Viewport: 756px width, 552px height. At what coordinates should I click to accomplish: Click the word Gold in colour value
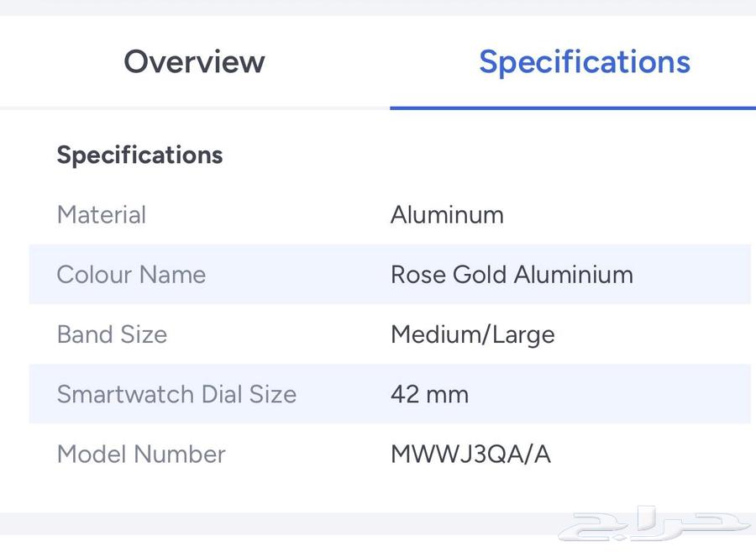480,274
